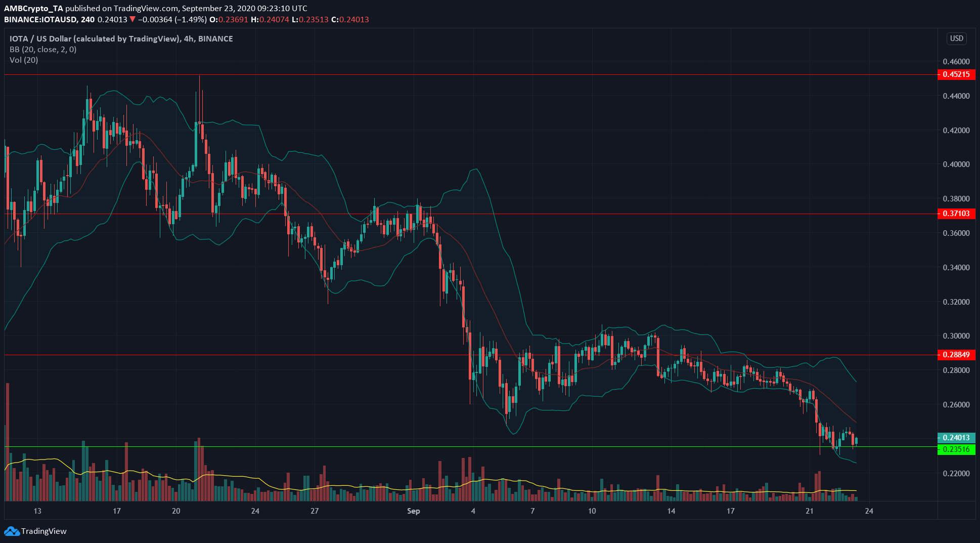Click the 13 date label on time axis

(x=37, y=511)
